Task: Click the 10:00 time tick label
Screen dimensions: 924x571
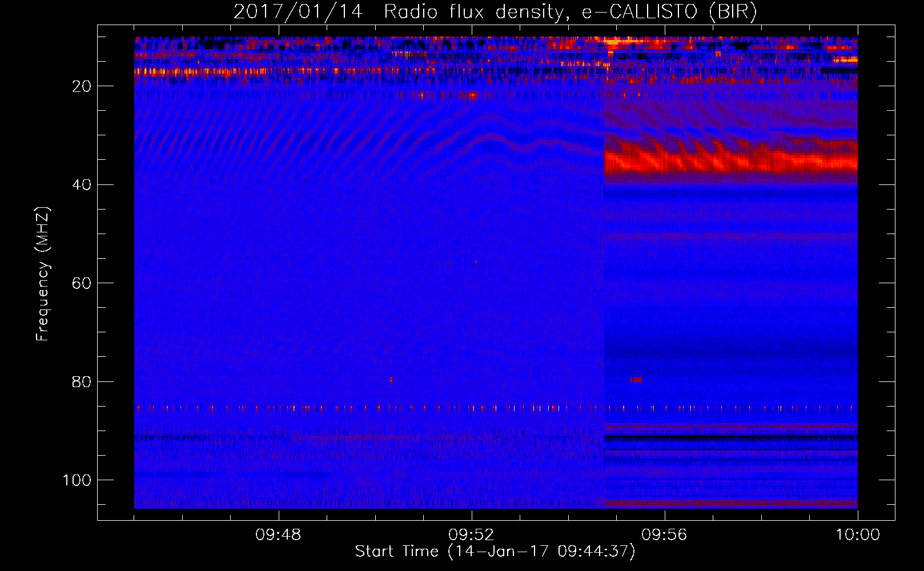Action: pos(858,535)
